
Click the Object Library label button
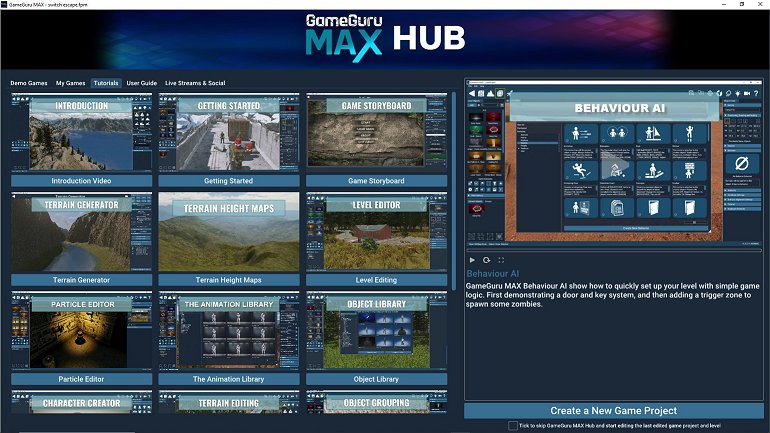pos(375,379)
